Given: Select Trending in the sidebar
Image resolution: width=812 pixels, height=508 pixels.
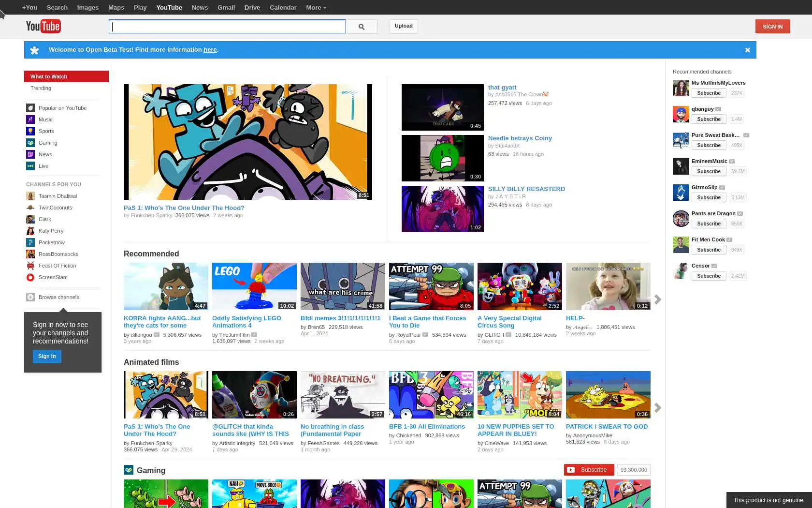Looking at the screenshot, I should (x=41, y=88).
